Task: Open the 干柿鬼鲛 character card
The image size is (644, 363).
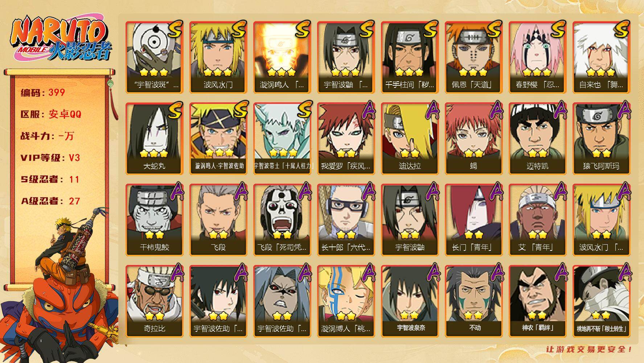Action: coord(155,220)
